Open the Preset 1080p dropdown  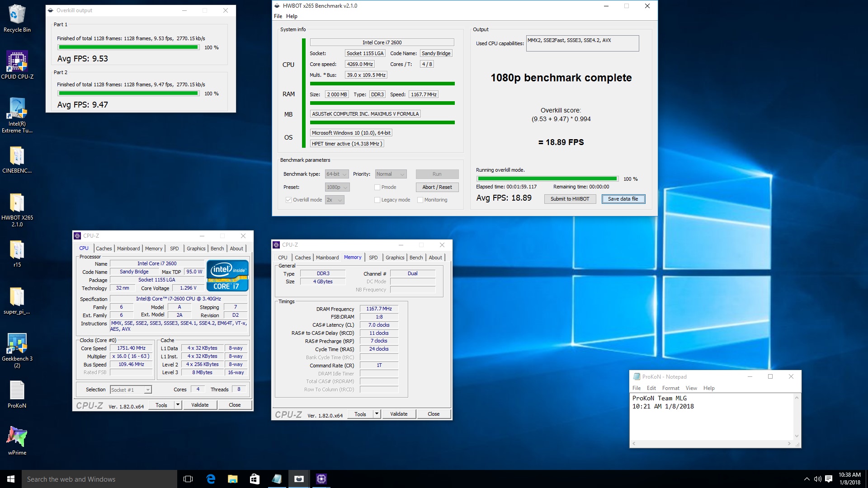337,187
